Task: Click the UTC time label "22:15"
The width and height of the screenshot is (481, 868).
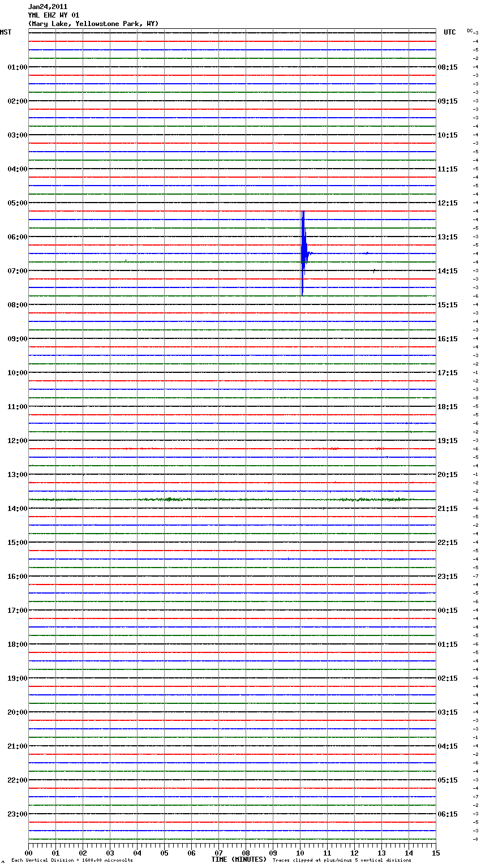Action: click(448, 543)
